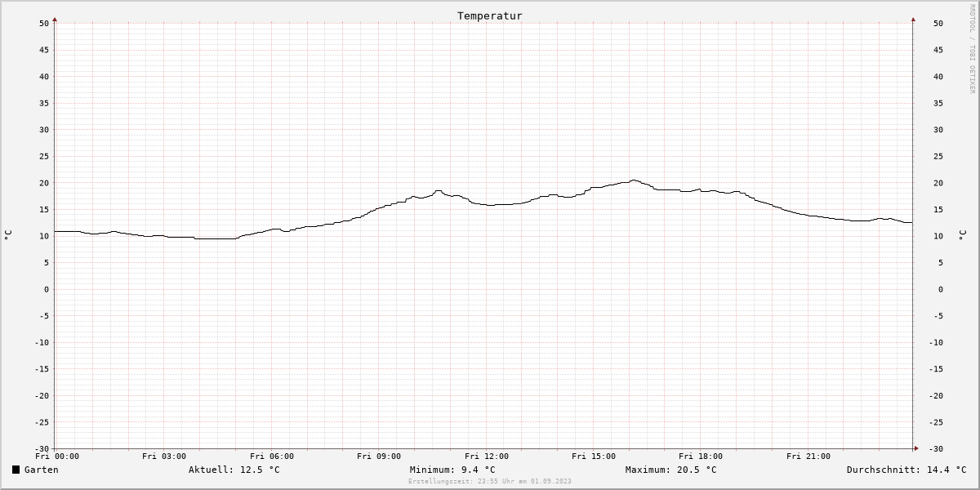The image size is (980, 490).
Task: Click the right axis 50 tick label
Action: (938, 23)
